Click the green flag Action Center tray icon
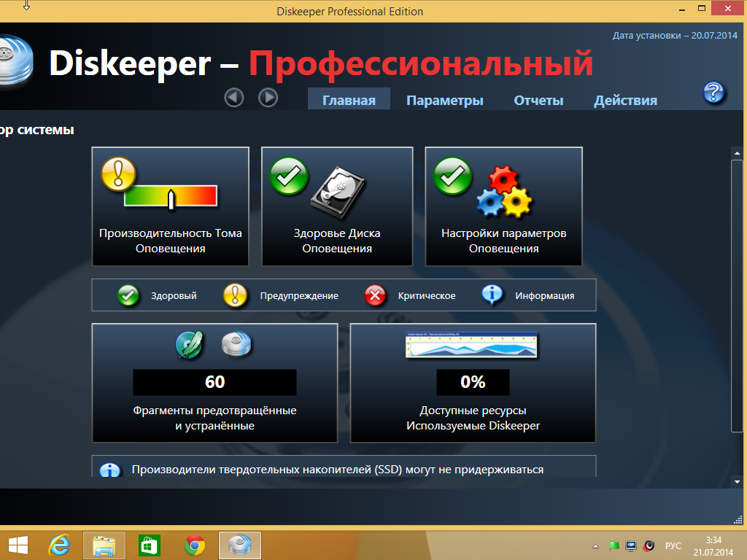The height and width of the screenshot is (560, 747). [x=614, y=545]
